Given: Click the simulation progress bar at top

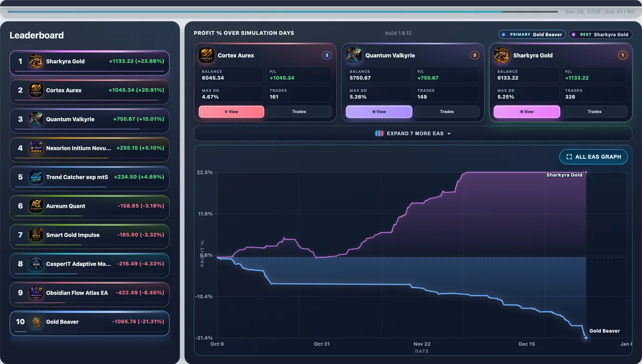Looking at the screenshot, I should 283,12.
